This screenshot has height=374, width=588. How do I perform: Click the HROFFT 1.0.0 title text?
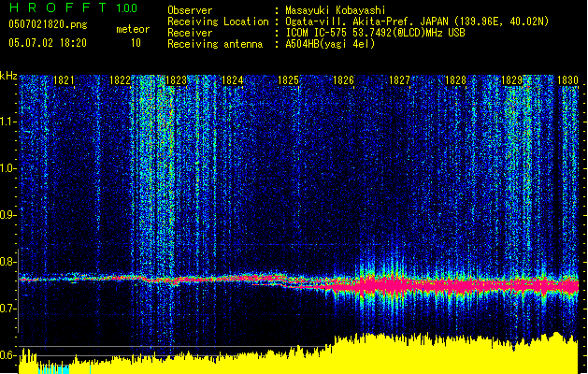(73, 7)
